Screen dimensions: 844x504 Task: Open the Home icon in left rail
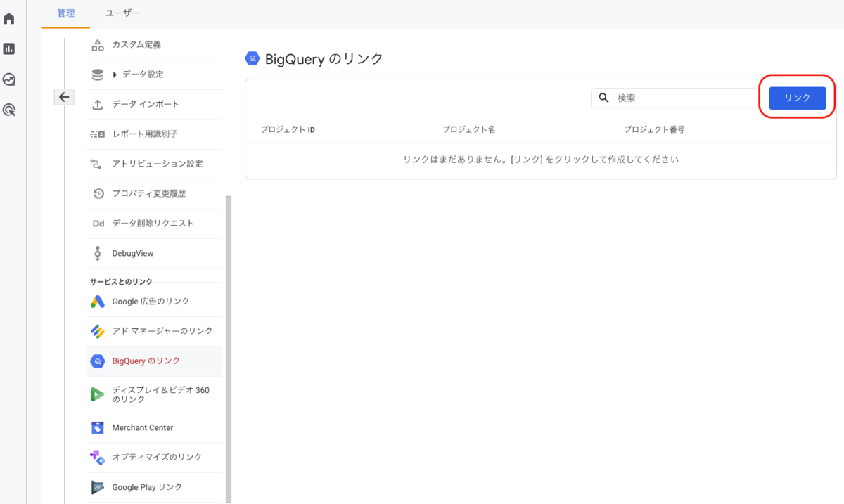(9, 18)
